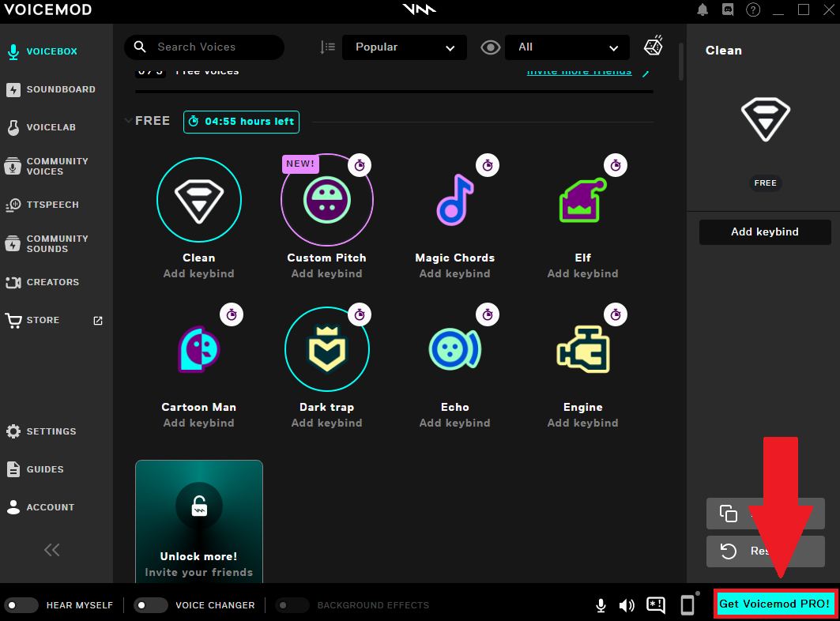Open the TTSpeech section
Image resolution: width=840 pixels, height=621 pixels.
[52, 205]
